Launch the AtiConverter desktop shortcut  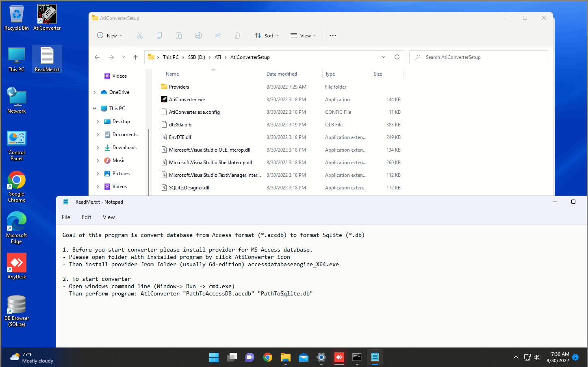[x=47, y=18]
